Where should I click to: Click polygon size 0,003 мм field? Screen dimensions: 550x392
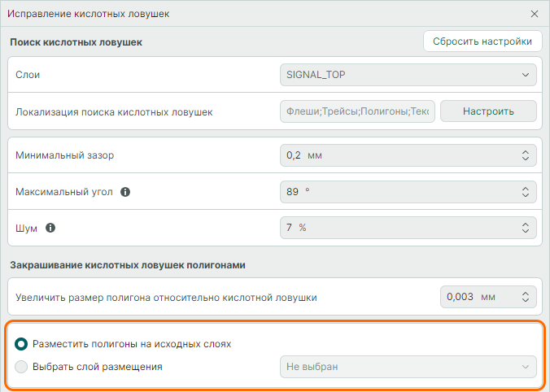pyautogui.click(x=478, y=297)
